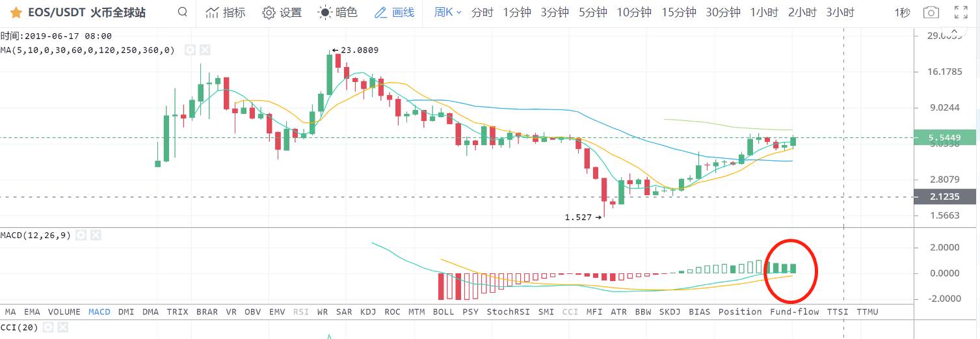Viewport: 980px width, 339px height.
Task: Activate the 画线 drawing tool
Action: (395, 12)
